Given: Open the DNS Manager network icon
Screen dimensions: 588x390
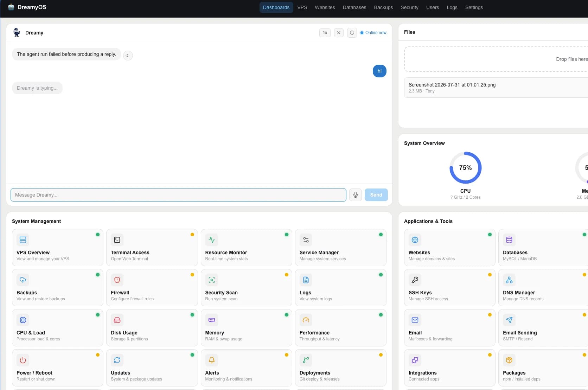Looking at the screenshot, I should tap(509, 280).
